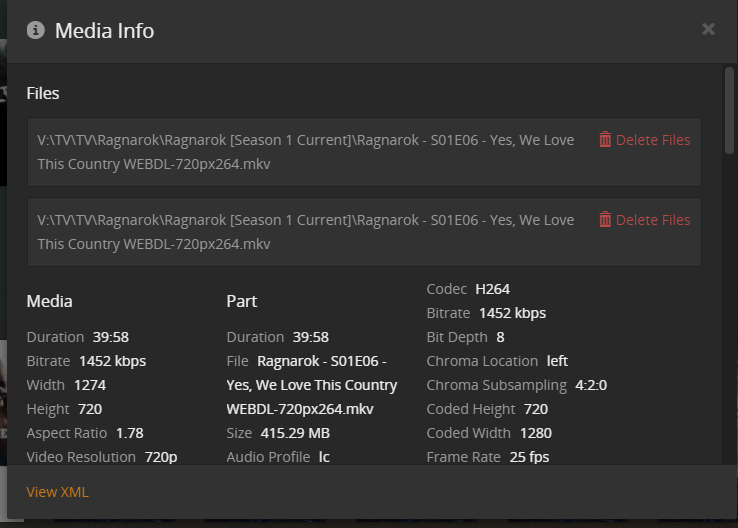Screen dimensions: 738x528
Task: Click the info icon beside Media Info title
Action: [x=35, y=30]
